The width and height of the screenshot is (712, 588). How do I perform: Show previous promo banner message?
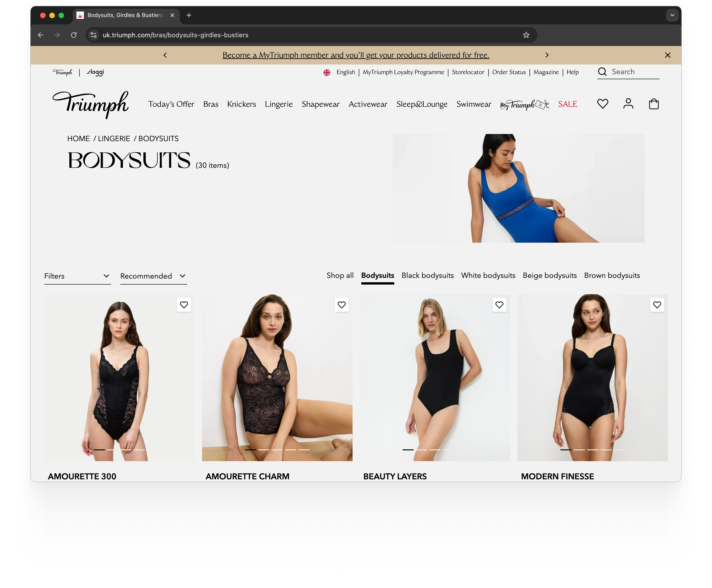coord(165,55)
